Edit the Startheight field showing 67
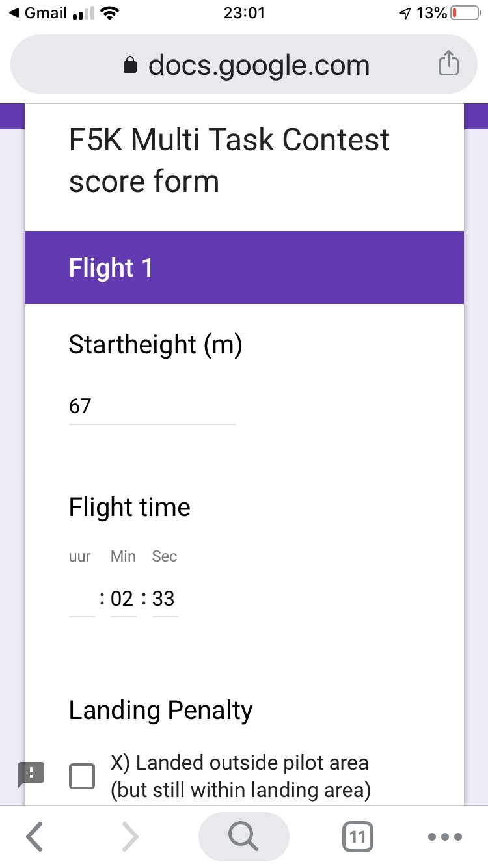Screen dimensions: 488x868 152,407
